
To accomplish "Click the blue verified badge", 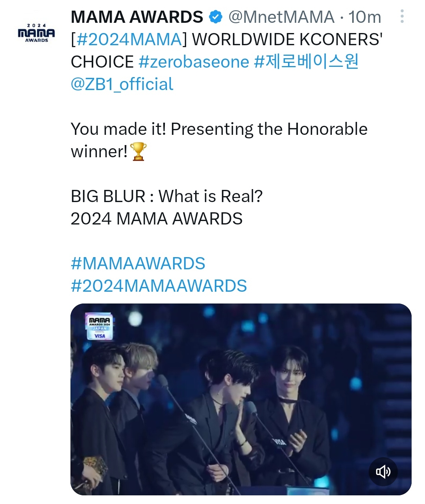I will [215, 17].
